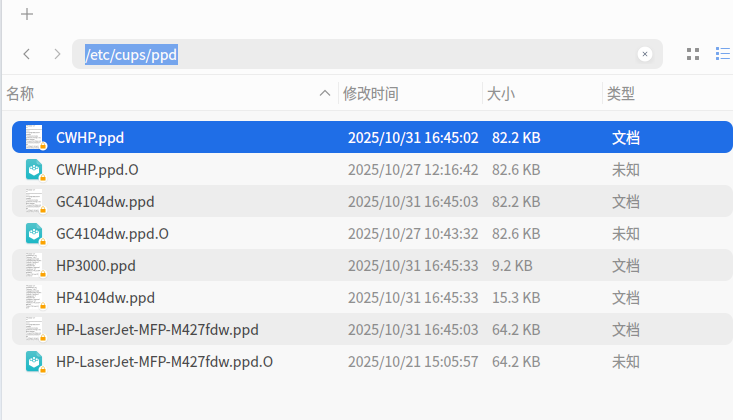The width and height of the screenshot is (733, 420).
Task: Go back to previous folder
Action: pos(27,54)
